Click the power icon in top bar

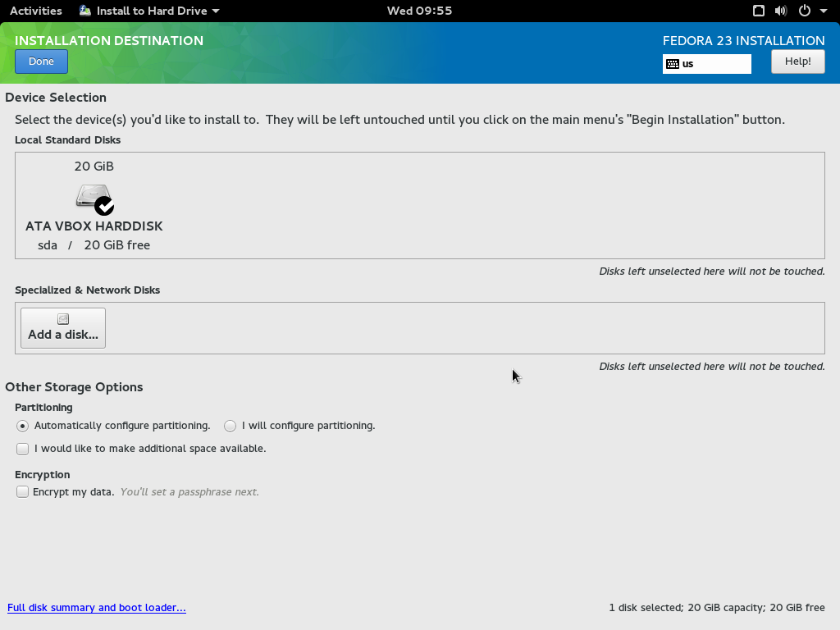pyautogui.click(x=804, y=11)
